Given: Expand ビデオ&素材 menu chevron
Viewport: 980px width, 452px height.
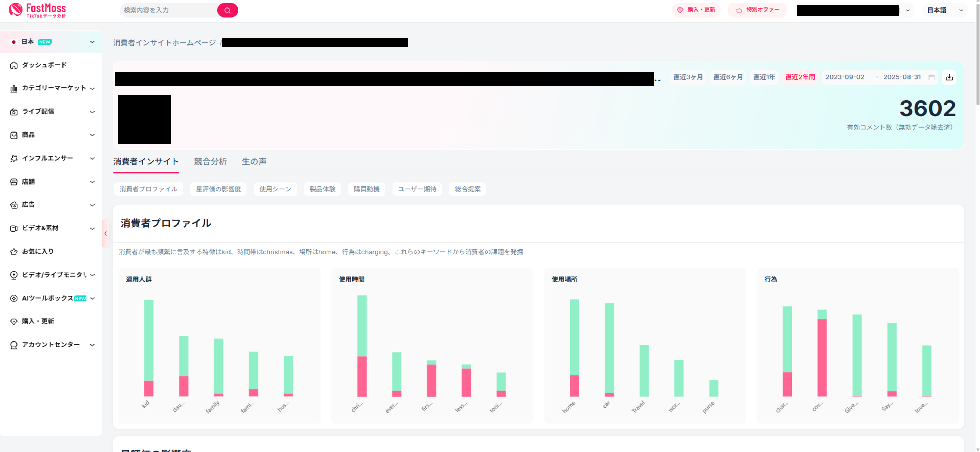Looking at the screenshot, I should 92,228.
